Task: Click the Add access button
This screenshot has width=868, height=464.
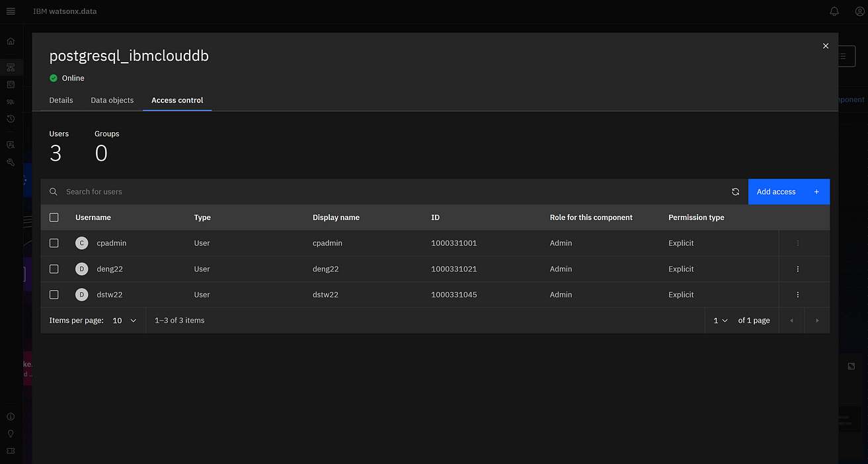Action: pyautogui.click(x=789, y=192)
